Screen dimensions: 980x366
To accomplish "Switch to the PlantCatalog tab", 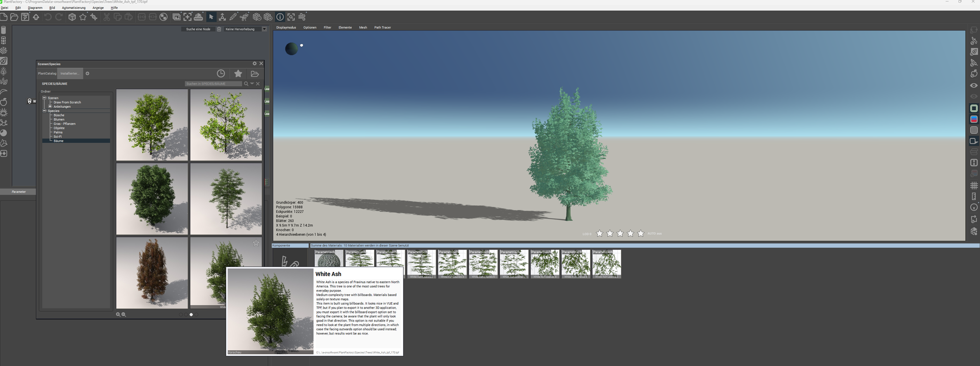I will (47, 74).
